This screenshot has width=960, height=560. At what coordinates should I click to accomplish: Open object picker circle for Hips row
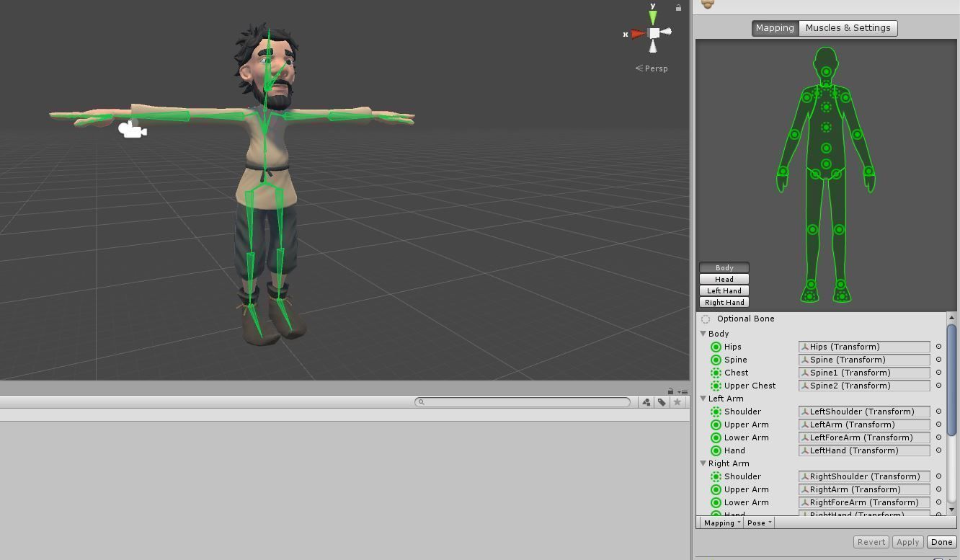pos(938,347)
